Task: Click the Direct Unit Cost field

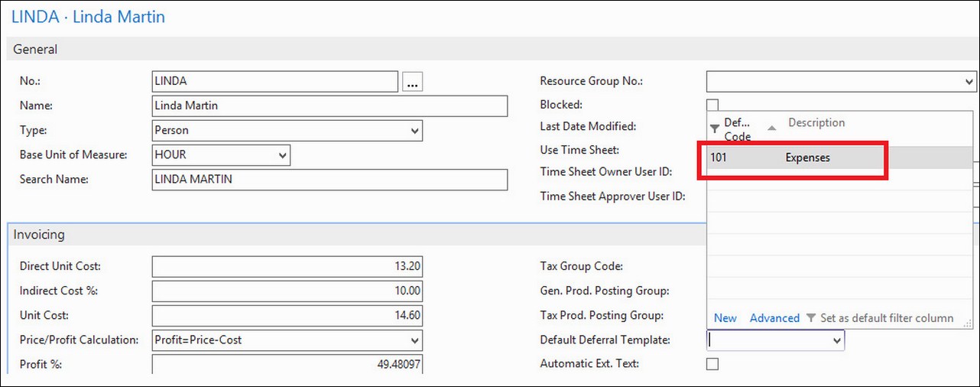Action: click(287, 266)
